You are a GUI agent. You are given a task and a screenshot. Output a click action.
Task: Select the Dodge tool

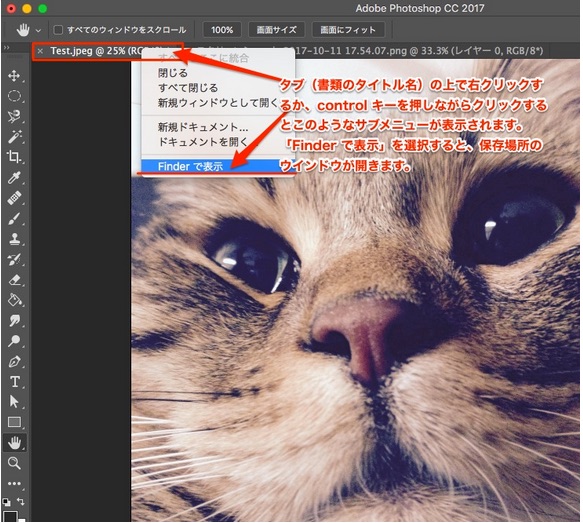(14, 340)
